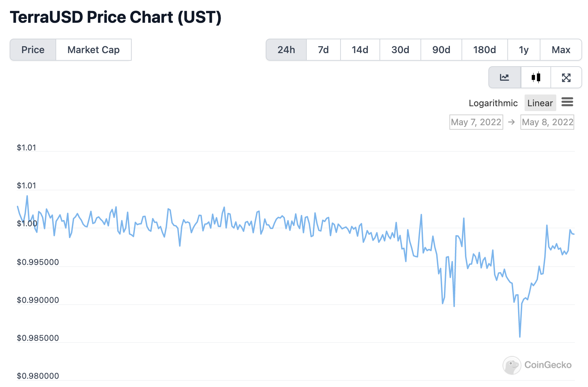
Task: Pick the 180d time range
Action: 484,50
